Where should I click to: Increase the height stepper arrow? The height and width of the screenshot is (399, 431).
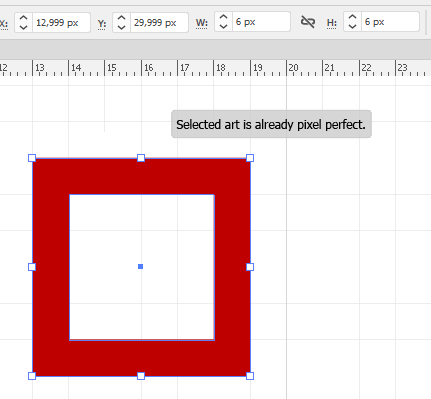(353, 17)
